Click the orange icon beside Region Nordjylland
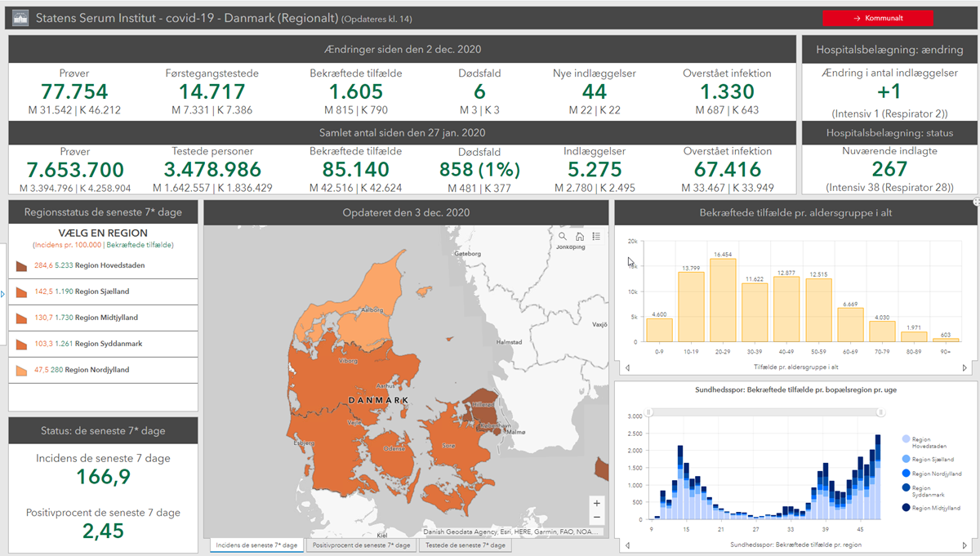This screenshot has width=980, height=556. click(x=21, y=371)
